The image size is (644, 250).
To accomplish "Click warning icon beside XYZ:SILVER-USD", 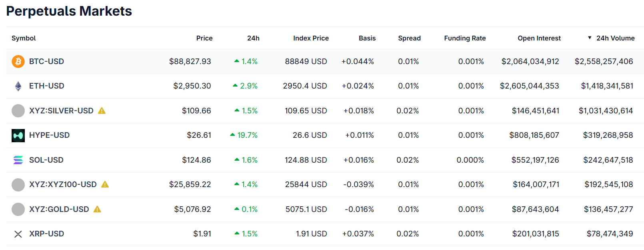I will point(102,111).
